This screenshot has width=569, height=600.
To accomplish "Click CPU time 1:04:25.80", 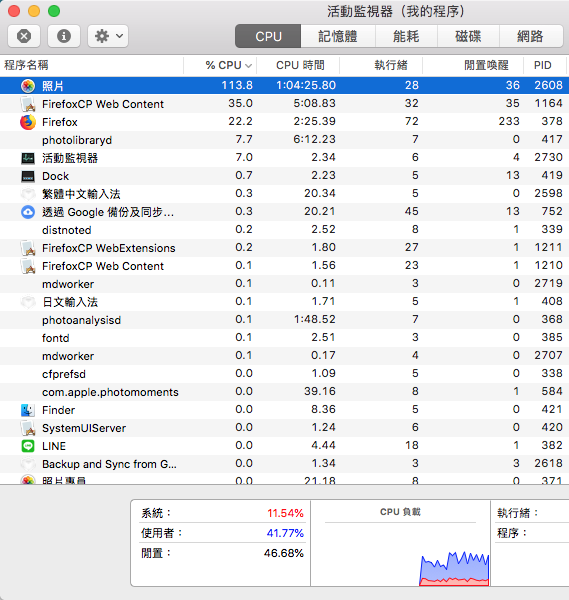I will [x=306, y=85].
